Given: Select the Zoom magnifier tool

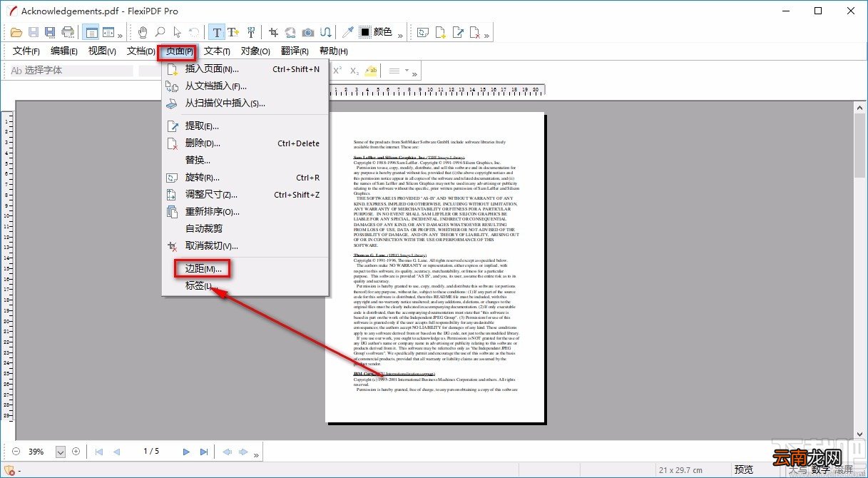Looking at the screenshot, I should pyautogui.click(x=160, y=32).
